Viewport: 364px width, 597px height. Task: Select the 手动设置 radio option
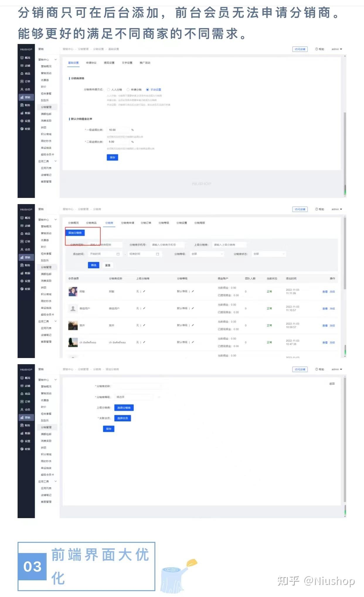147,90
